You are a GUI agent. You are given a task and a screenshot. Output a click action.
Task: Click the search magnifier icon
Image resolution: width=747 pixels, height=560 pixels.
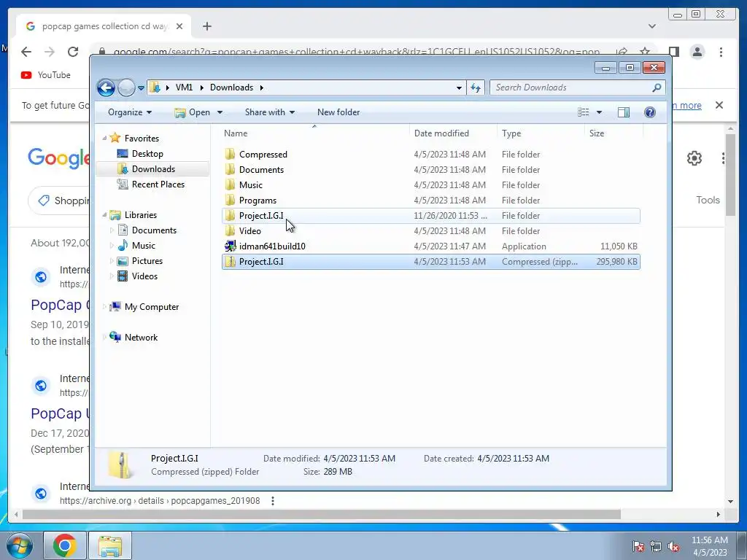(x=657, y=87)
